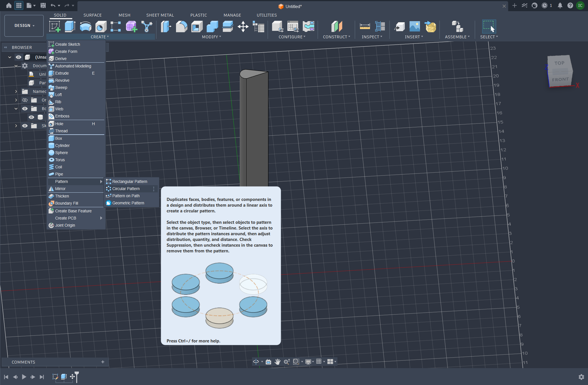Image resolution: width=588 pixels, height=385 pixels.
Task: Play the timeline
Action: [x=24, y=377]
